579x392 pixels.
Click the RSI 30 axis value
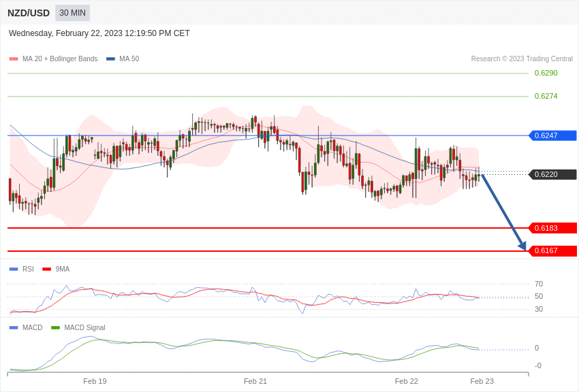[539, 309]
